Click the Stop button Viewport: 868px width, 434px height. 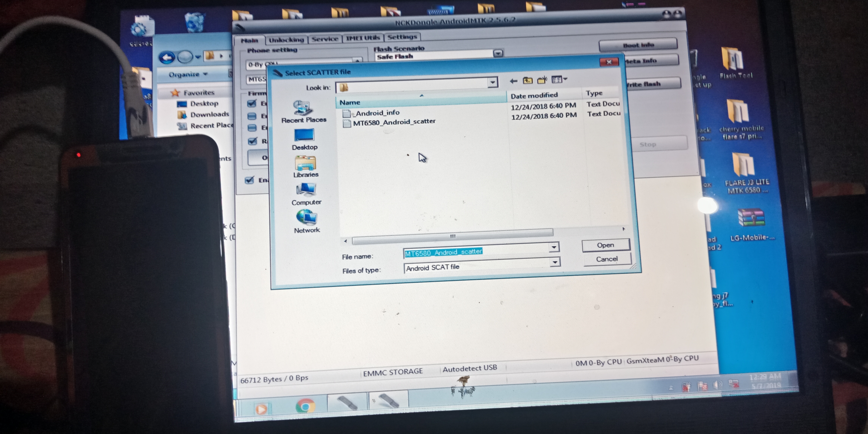pos(659,144)
